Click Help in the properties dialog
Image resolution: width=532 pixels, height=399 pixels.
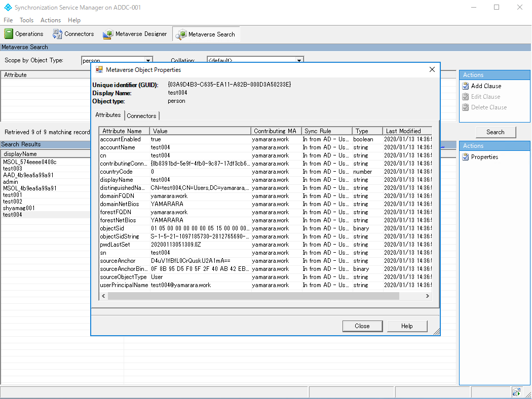click(x=407, y=326)
